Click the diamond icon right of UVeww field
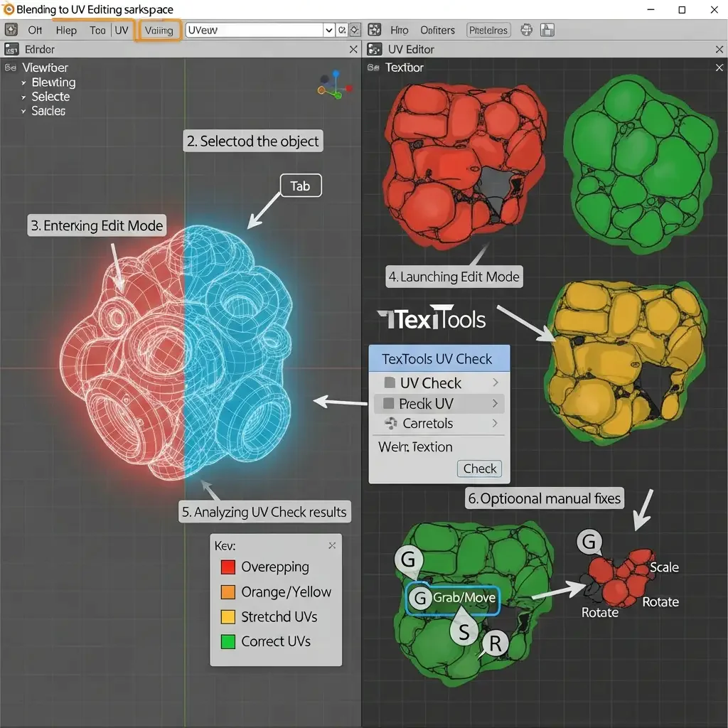The width and height of the screenshot is (728, 728). point(355,31)
